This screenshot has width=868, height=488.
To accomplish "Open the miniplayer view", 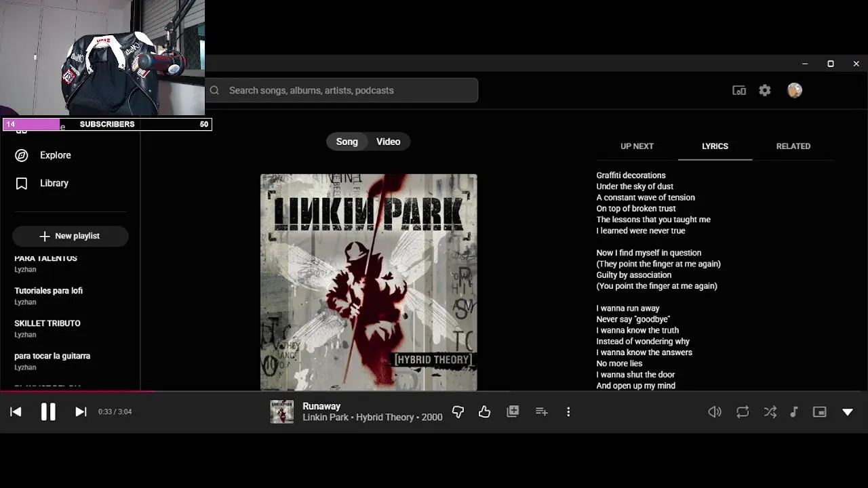I will pyautogui.click(x=820, y=411).
